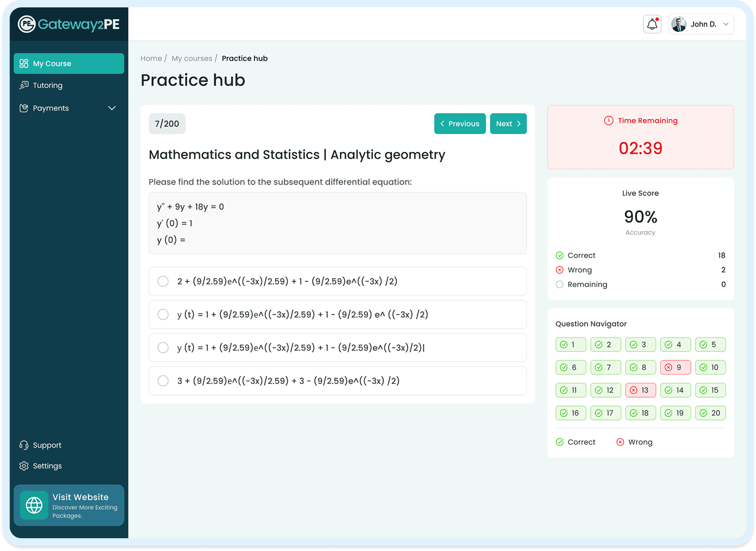Select the first answer option radio button
Viewport: 756px width, 551px height.
point(163,281)
